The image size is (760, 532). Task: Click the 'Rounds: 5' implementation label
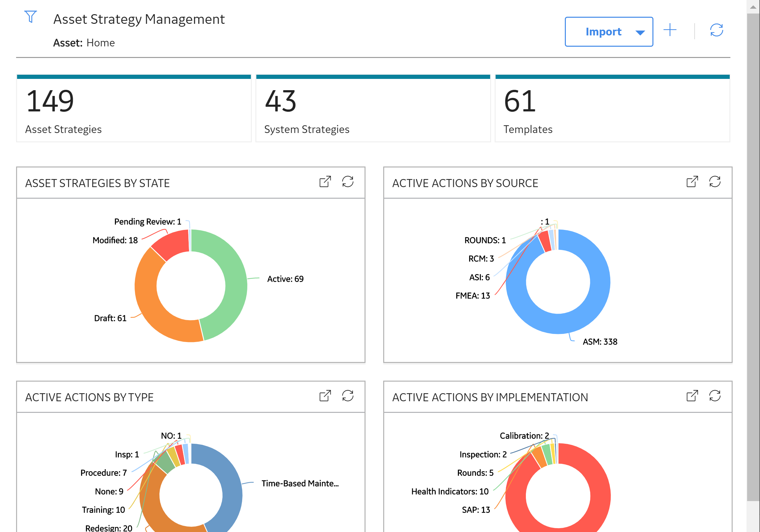(x=475, y=473)
